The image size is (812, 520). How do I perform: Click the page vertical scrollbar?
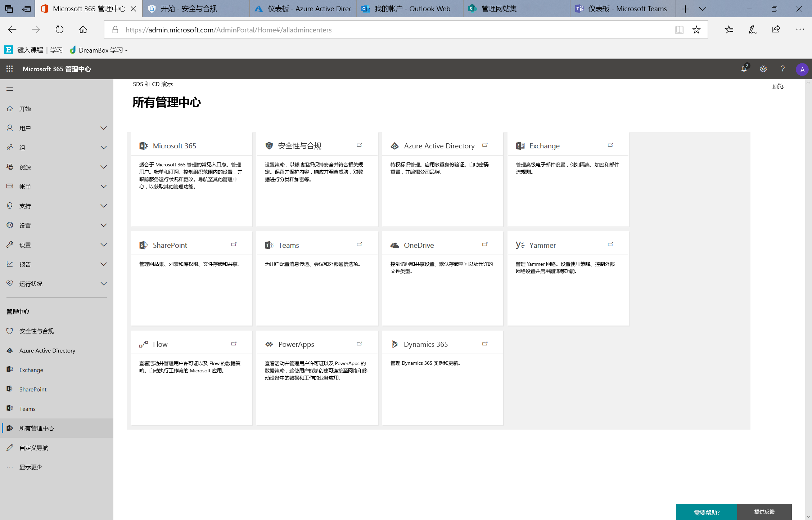808,300
